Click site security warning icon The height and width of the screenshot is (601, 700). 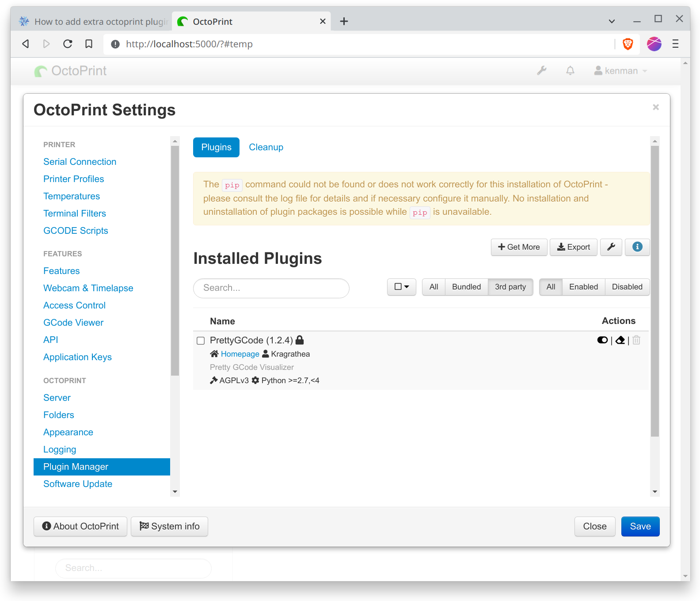point(115,44)
